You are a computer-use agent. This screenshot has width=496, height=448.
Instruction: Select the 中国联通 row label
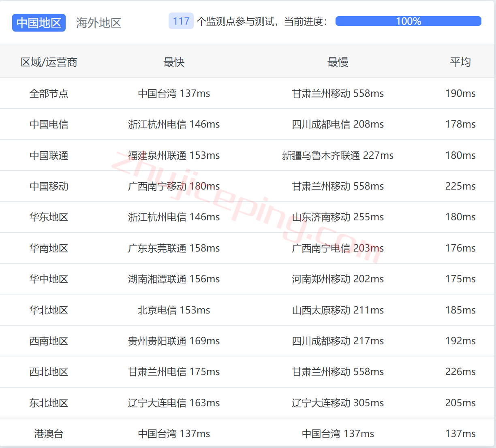[49, 155]
